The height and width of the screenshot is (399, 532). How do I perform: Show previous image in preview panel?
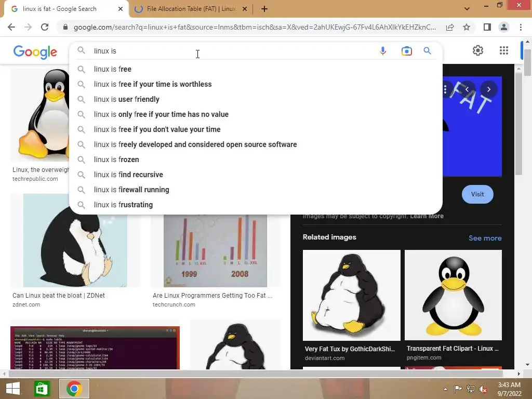(467, 89)
